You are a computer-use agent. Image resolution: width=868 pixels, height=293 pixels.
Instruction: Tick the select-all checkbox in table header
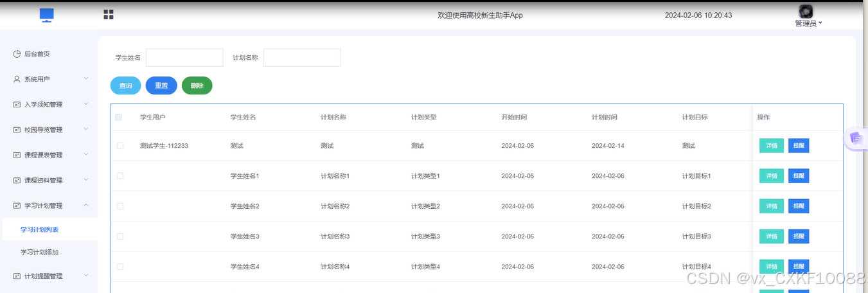[x=118, y=117]
